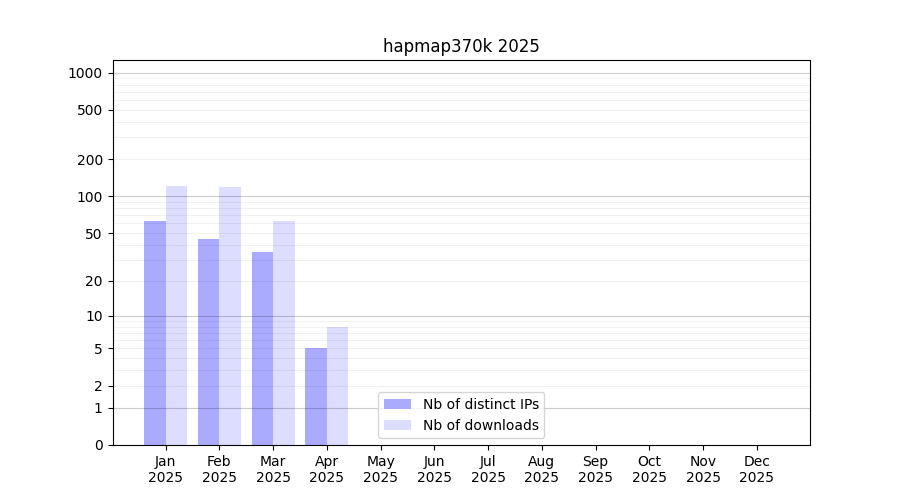Select the 0 y-axis tick label
Image resolution: width=900 pixels, height=500 pixels.
98,445
